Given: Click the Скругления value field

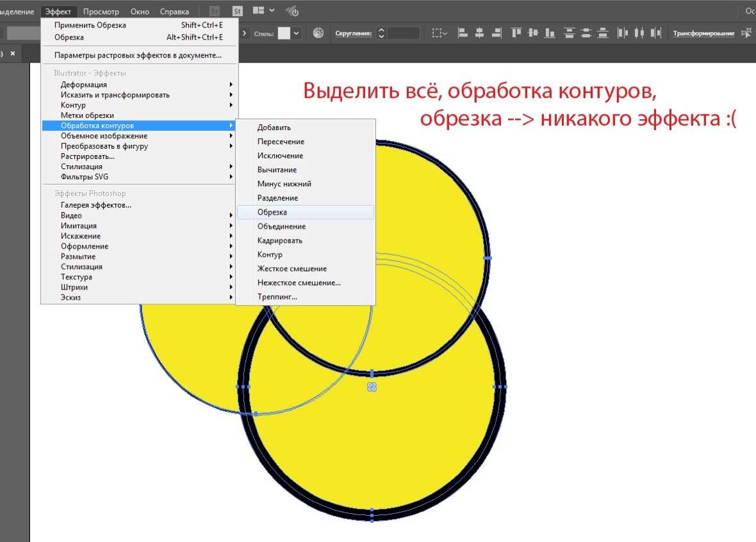Looking at the screenshot, I should (x=404, y=33).
